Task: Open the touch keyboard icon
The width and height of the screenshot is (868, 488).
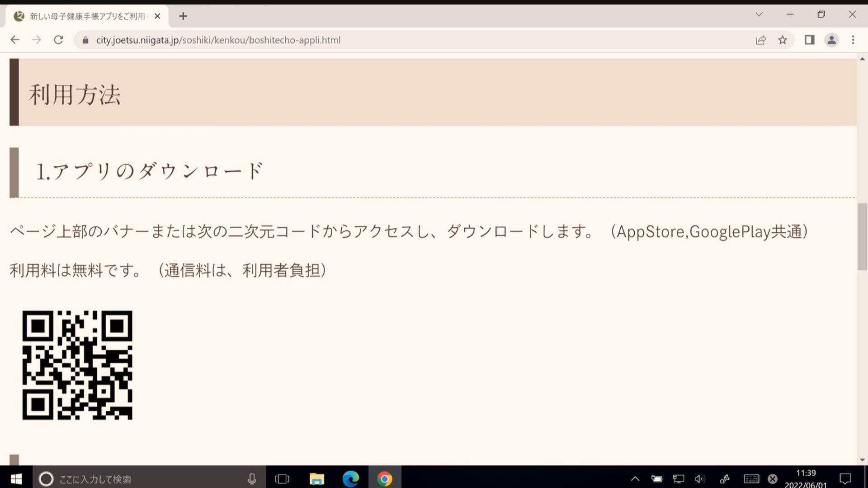Action: point(751,479)
